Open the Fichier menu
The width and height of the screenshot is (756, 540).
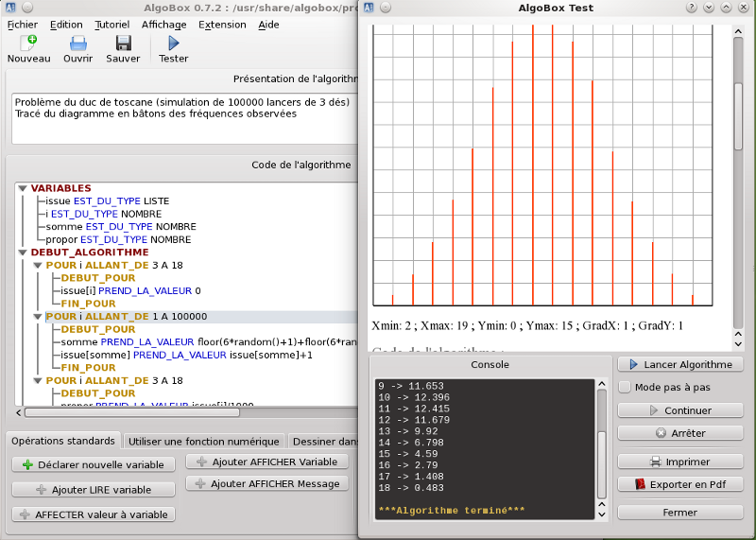click(x=22, y=25)
